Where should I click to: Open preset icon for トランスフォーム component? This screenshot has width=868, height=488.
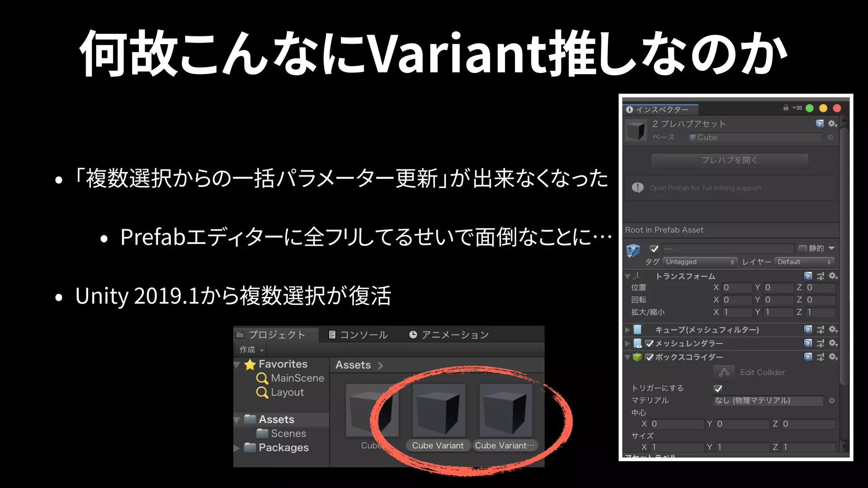pos(821,276)
